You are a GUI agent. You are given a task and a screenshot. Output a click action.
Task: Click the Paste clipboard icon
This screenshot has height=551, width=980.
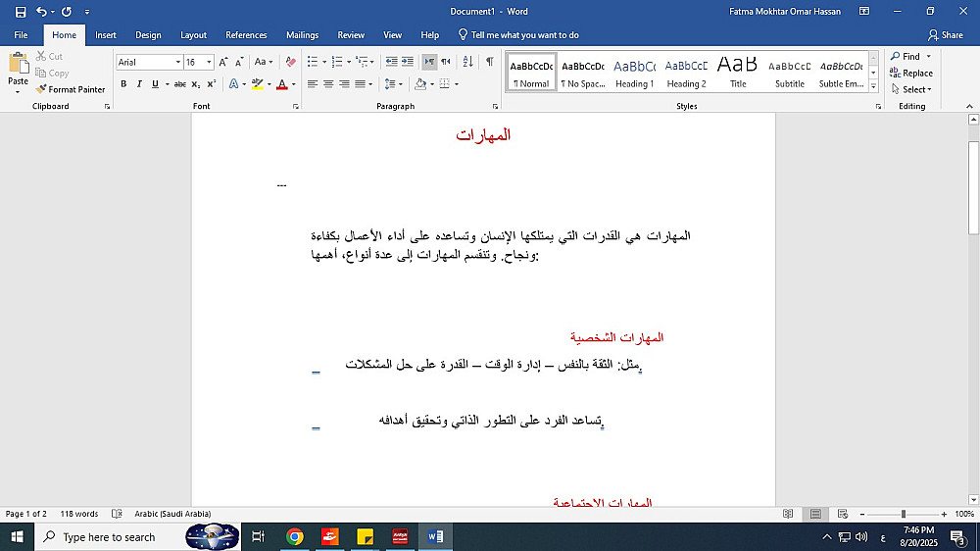(18, 63)
